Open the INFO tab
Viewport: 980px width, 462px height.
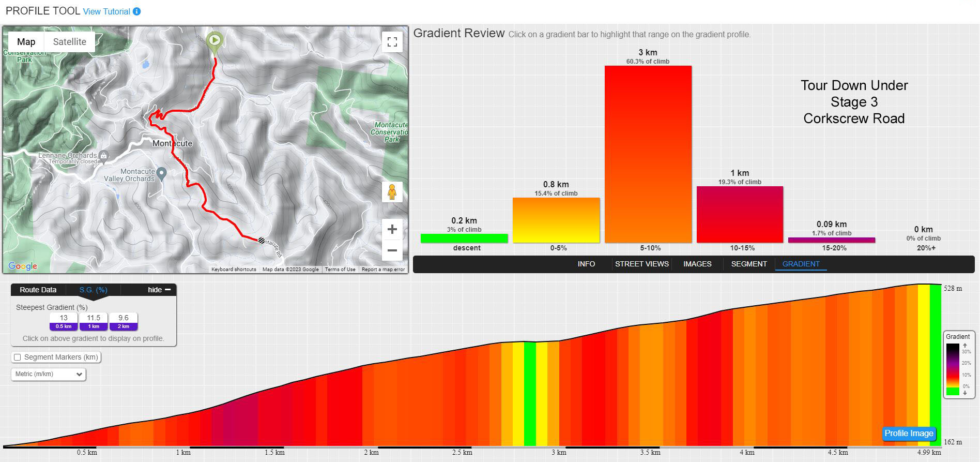coord(586,264)
